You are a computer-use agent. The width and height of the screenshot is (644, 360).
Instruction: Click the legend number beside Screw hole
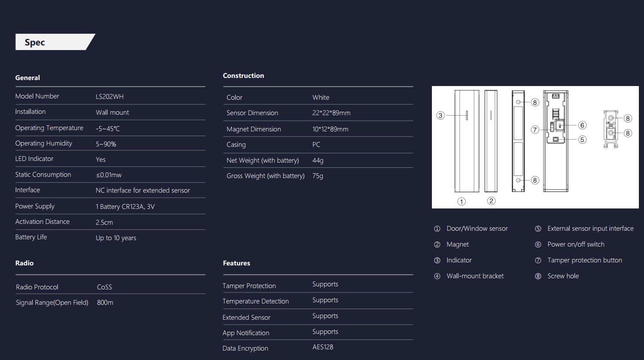538,276
